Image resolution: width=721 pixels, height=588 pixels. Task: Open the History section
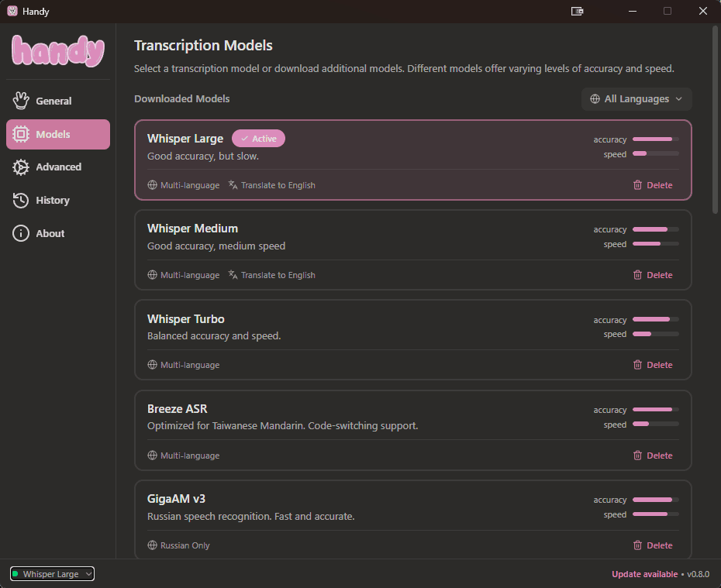(x=52, y=200)
